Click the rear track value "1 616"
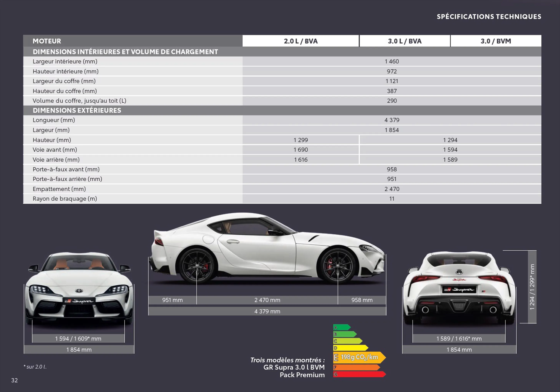Viewport: 560px width, 392px height. click(x=301, y=159)
